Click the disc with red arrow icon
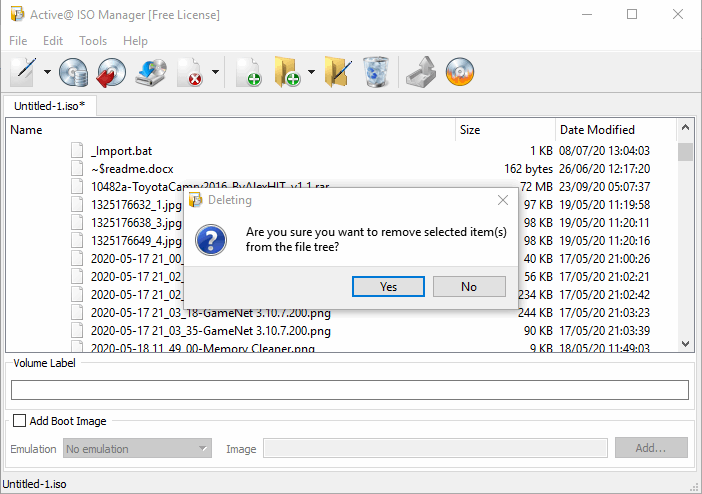This screenshot has width=702, height=494. (x=111, y=72)
